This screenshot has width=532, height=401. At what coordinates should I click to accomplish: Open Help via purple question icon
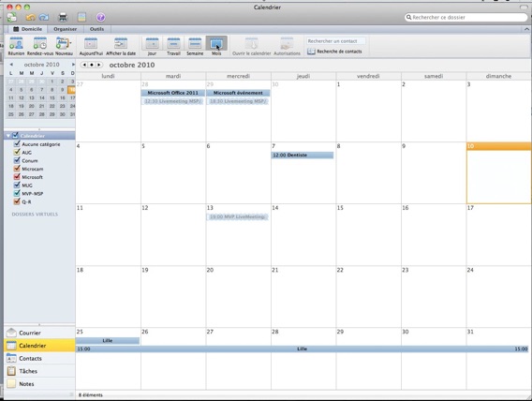coord(100,17)
